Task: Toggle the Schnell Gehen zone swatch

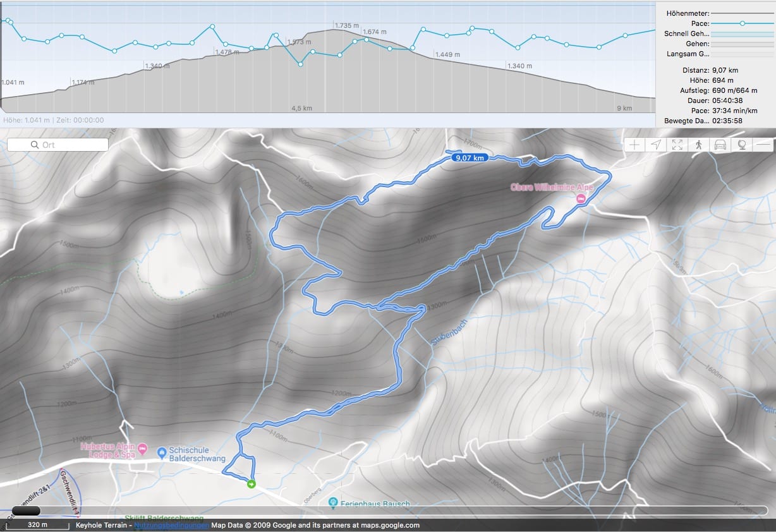Action: coord(742,33)
